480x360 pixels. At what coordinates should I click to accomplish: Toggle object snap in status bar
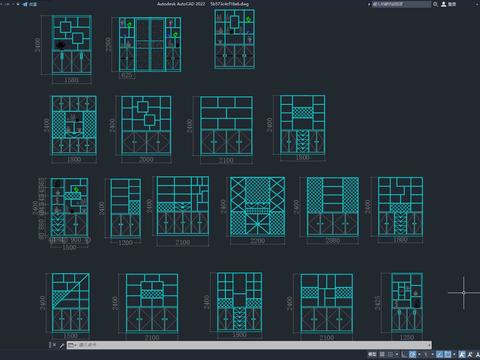click(448, 354)
